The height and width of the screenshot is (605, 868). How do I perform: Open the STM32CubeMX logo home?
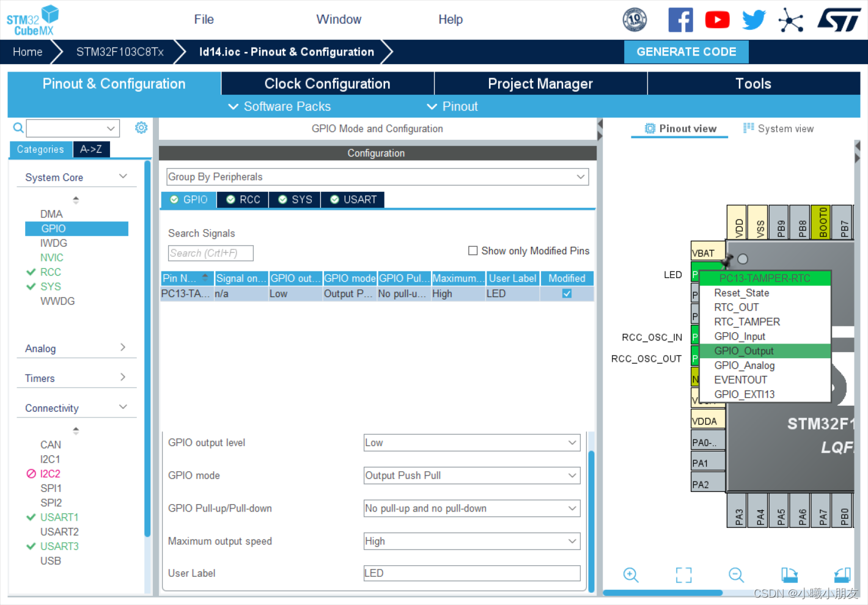[33, 20]
